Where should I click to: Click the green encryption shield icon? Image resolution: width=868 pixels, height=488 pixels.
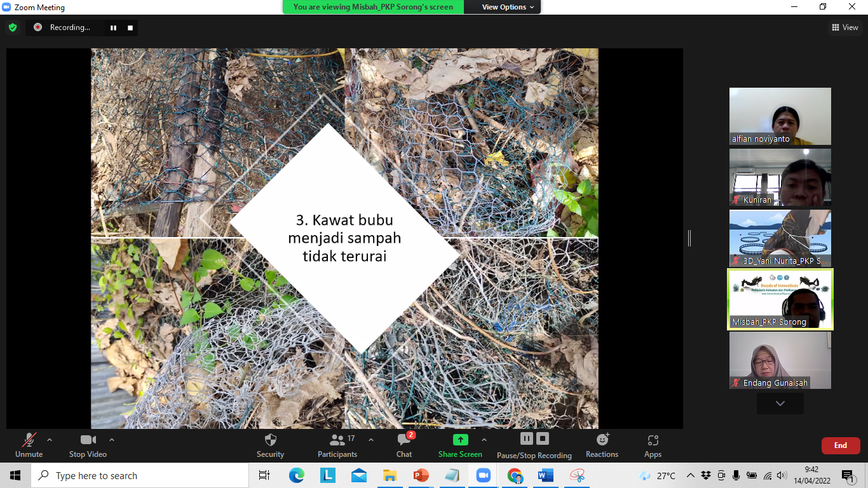coord(13,27)
